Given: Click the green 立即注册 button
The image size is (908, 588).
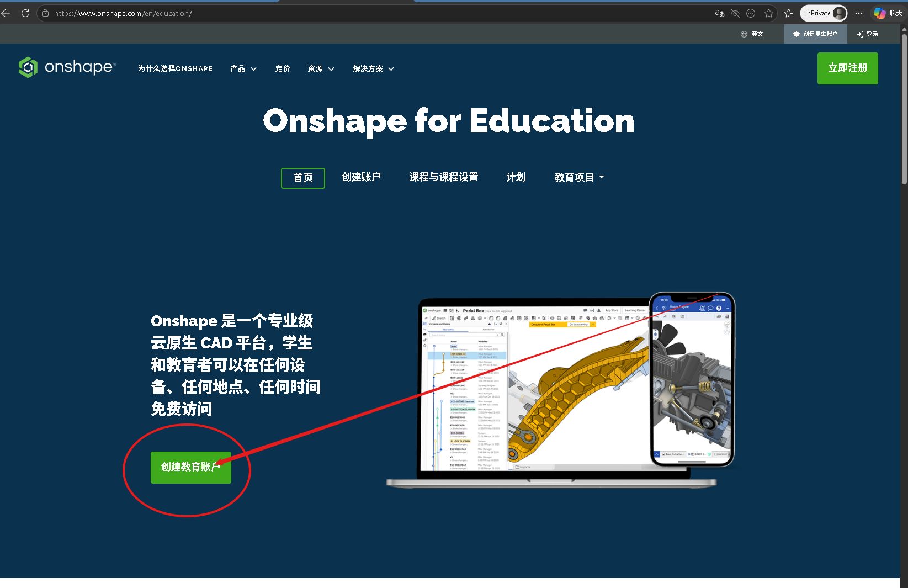Looking at the screenshot, I should [848, 68].
